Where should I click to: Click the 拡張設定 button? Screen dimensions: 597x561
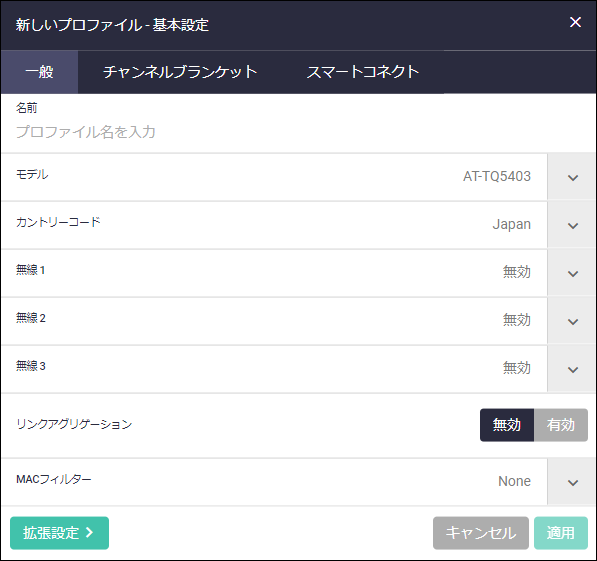59,533
